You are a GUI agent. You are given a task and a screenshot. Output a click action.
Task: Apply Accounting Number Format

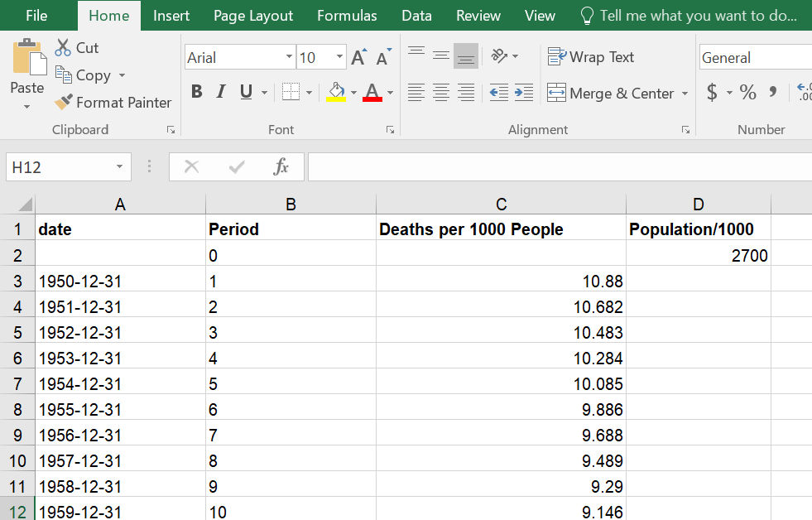click(x=714, y=93)
